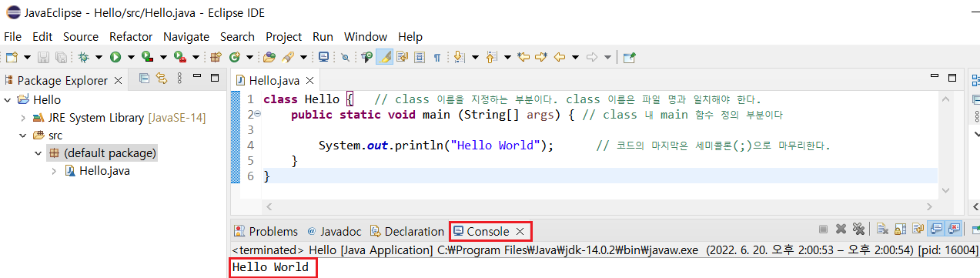
Task: Click the New Java Class icon
Action: point(234,57)
